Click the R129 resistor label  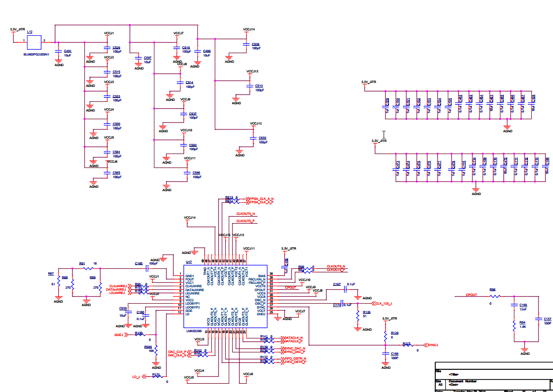point(395,333)
